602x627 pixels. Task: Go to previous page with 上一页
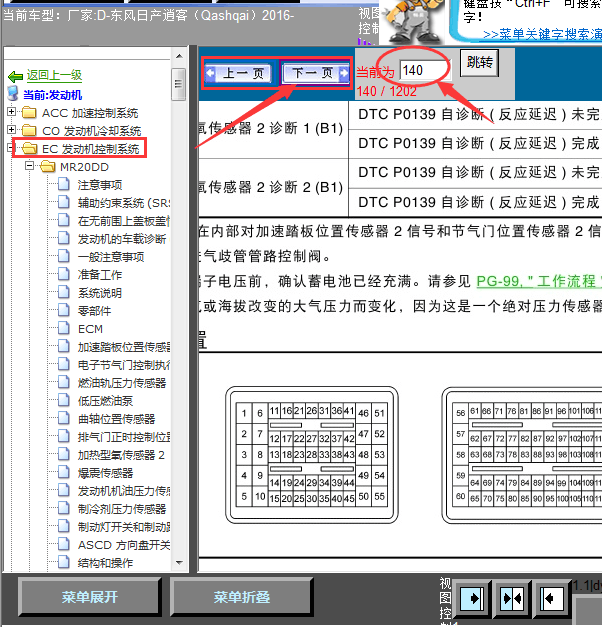(x=238, y=73)
